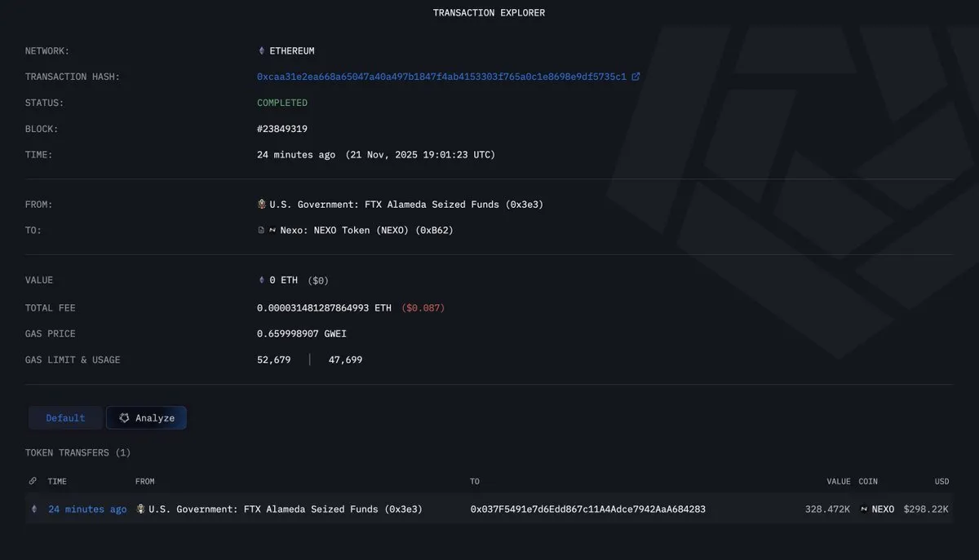Click the 0 ETH value text
Viewport: 979px width, 560px height.
pos(284,280)
